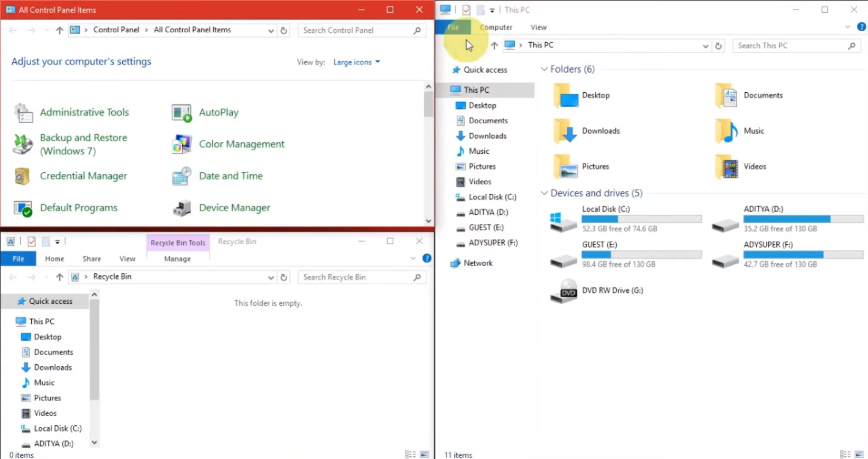
Task: Open Help icon in Recycle Bin window
Action: (427, 259)
